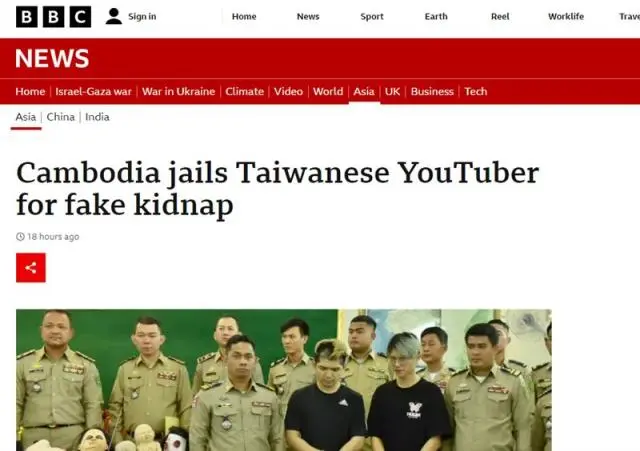Viewport: 640px width, 451px height.
Task: Choose the China sub-section link
Action: (60, 117)
